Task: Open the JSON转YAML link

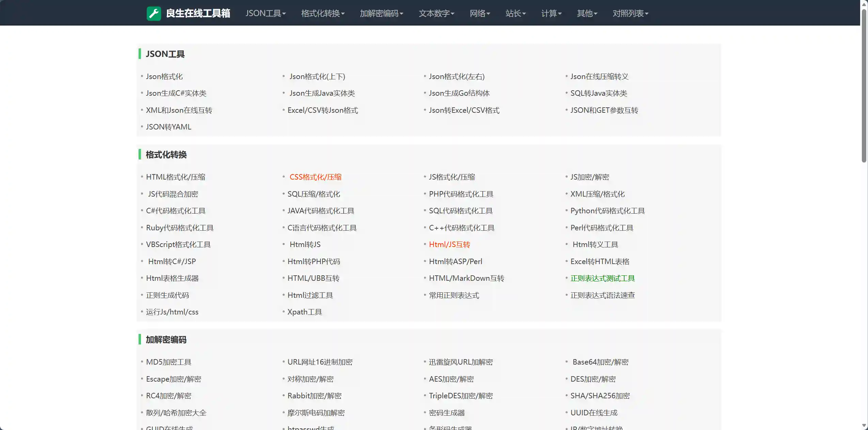Action: point(169,127)
